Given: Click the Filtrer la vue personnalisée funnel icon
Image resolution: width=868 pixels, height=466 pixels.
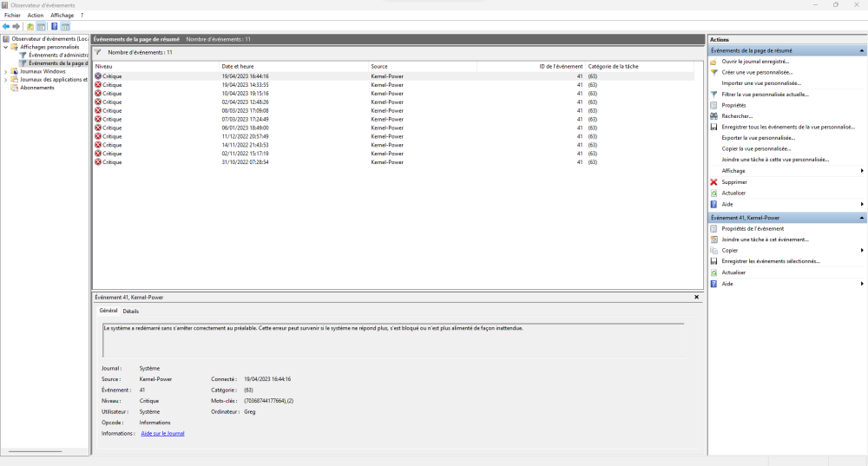Looking at the screenshot, I should coord(713,94).
